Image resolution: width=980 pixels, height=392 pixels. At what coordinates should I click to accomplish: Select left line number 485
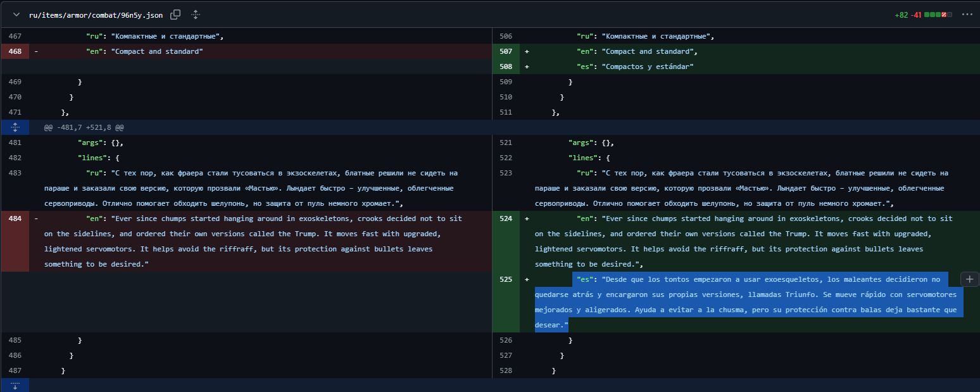pyautogui.click(x=15, y=340)
